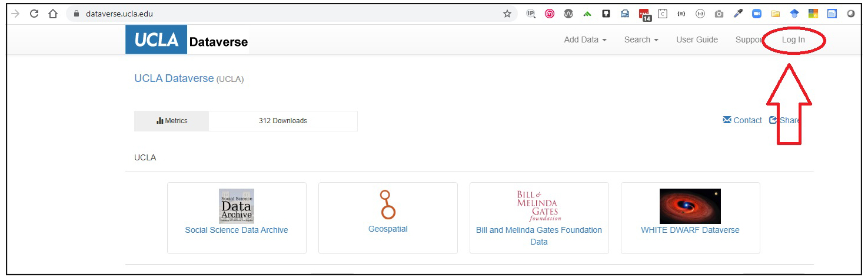
Task: Expand the Add Data dropdown menu
Action: click(x=585, y=39)
